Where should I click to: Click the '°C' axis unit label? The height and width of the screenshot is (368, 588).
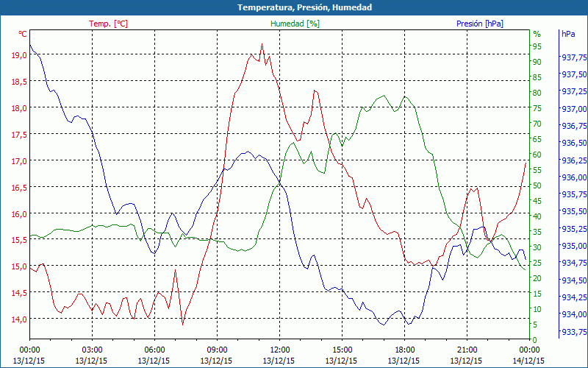[23, 34]
